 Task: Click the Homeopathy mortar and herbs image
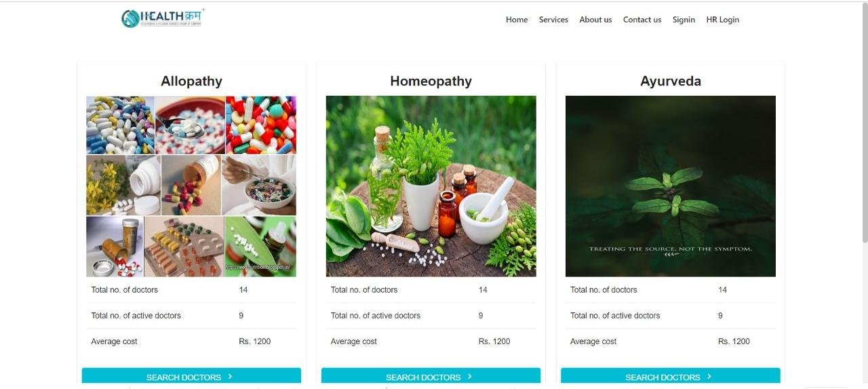tap(431, 186)
